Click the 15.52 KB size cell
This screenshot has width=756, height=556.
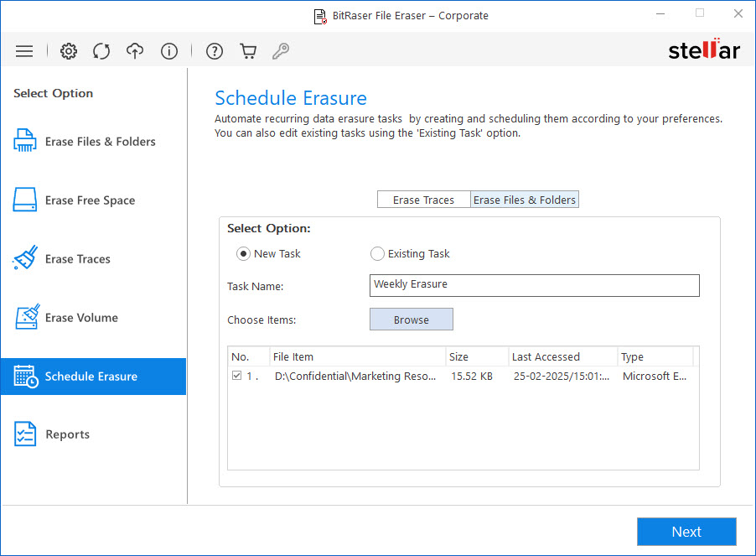point(472,377)
